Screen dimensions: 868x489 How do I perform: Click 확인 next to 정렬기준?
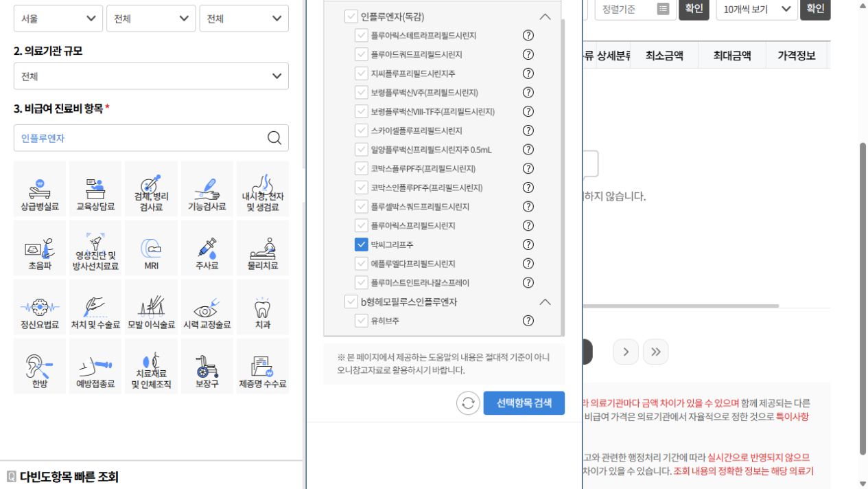[x=693, y=9]
